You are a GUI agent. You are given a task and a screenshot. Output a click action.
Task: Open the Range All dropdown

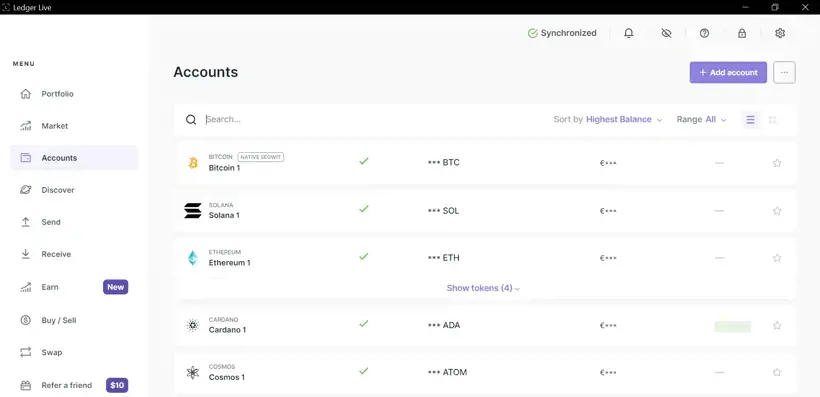[701, 119]
